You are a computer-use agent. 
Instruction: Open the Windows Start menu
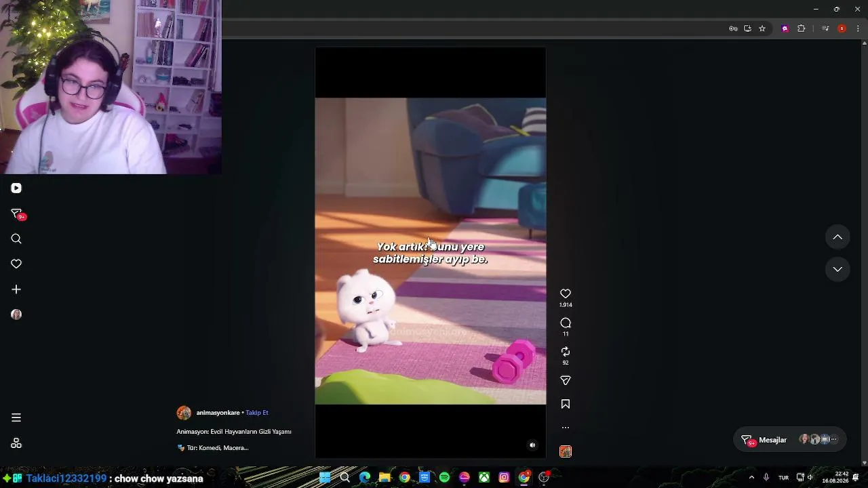(325, 478)
